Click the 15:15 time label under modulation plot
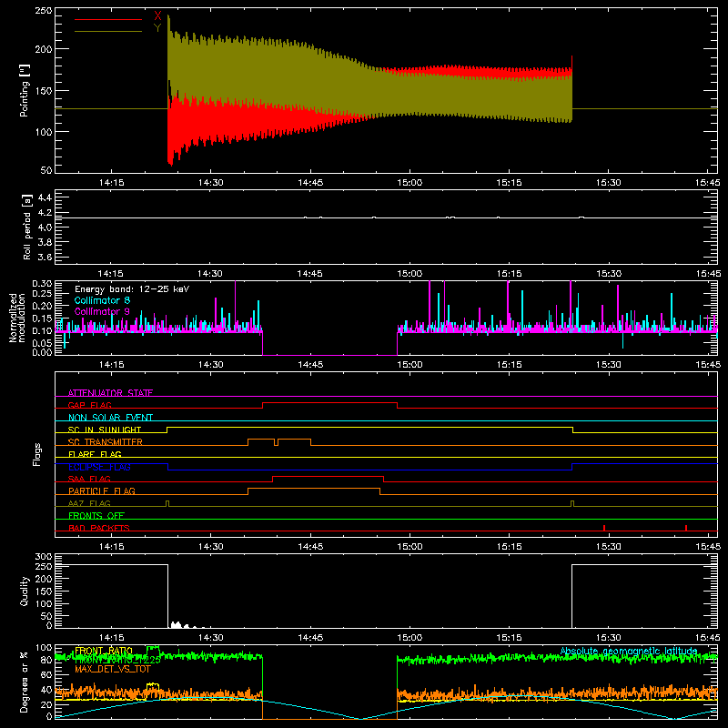The width and height of the screenshot is (728, 728). pos(509,365)
